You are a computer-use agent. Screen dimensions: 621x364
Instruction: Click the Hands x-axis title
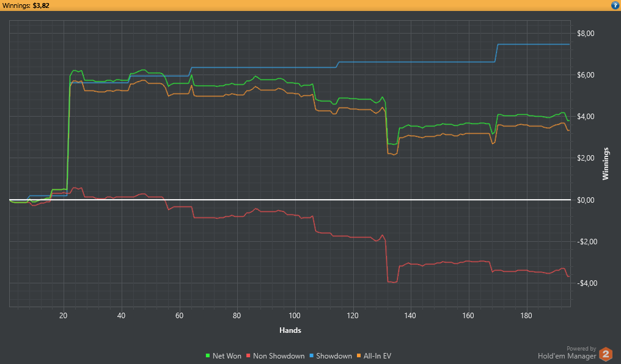290,330
